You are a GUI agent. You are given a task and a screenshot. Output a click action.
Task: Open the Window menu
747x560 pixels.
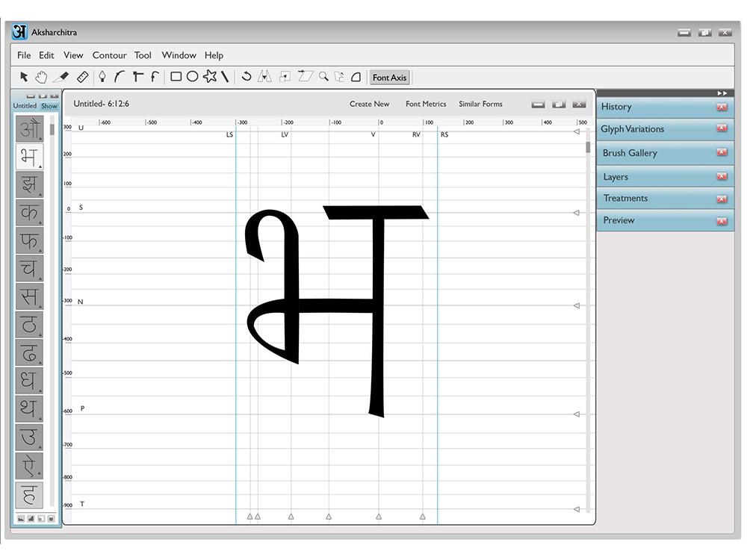pyautogui.click(x=179, y=55)
